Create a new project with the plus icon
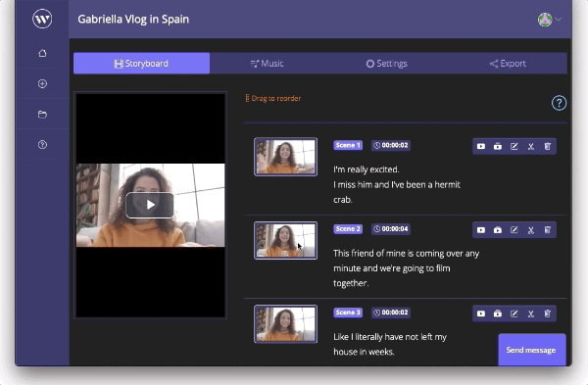The height and width of the screenshot is (385, 588). click(x=42, y=83)
